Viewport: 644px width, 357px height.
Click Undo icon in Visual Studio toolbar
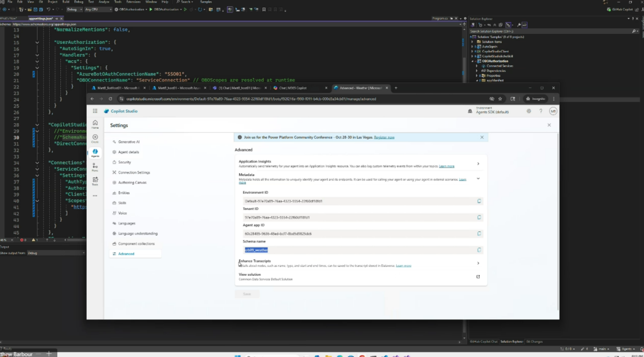coord(48,9)
